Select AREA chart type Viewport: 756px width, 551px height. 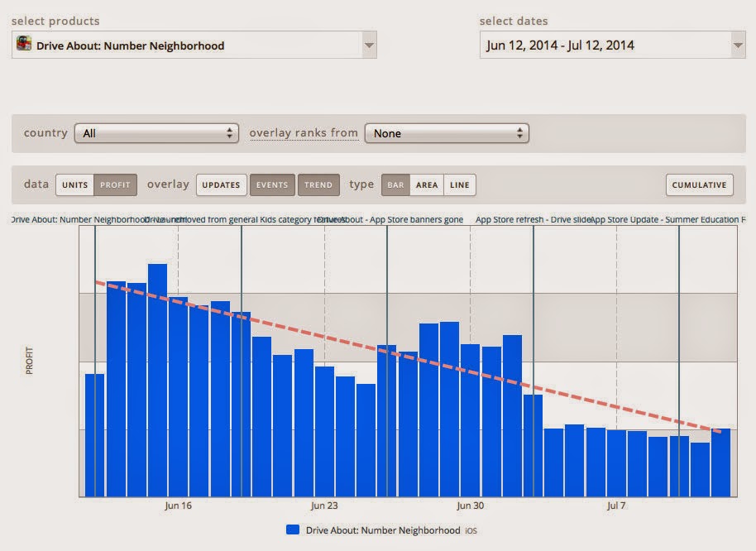click(427, 185)
